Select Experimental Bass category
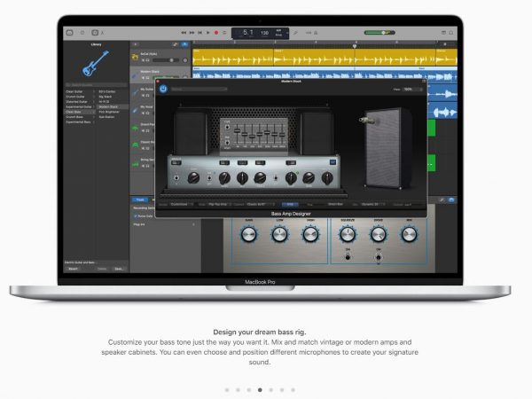 80,121
